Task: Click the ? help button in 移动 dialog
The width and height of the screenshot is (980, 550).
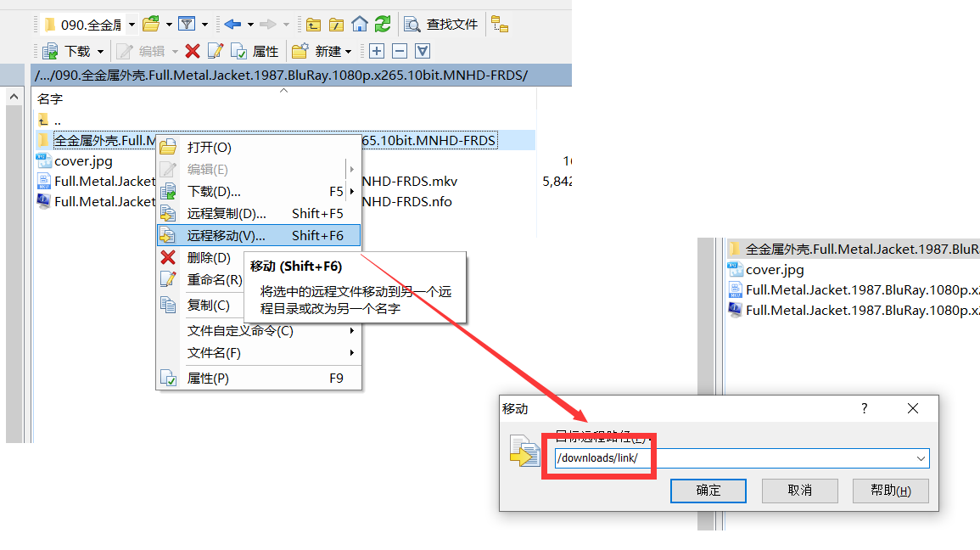Action: coord(865,408)
